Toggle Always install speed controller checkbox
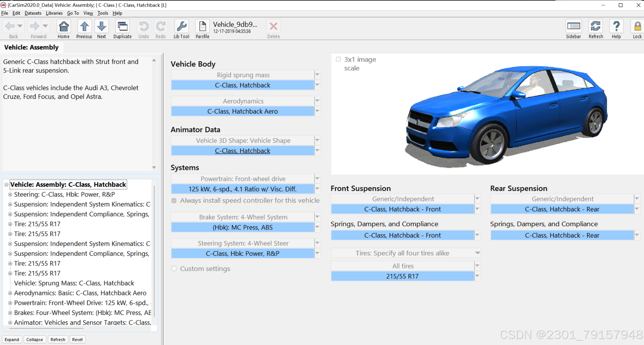This screenshot has height=345, width=644. pos(174,200)
